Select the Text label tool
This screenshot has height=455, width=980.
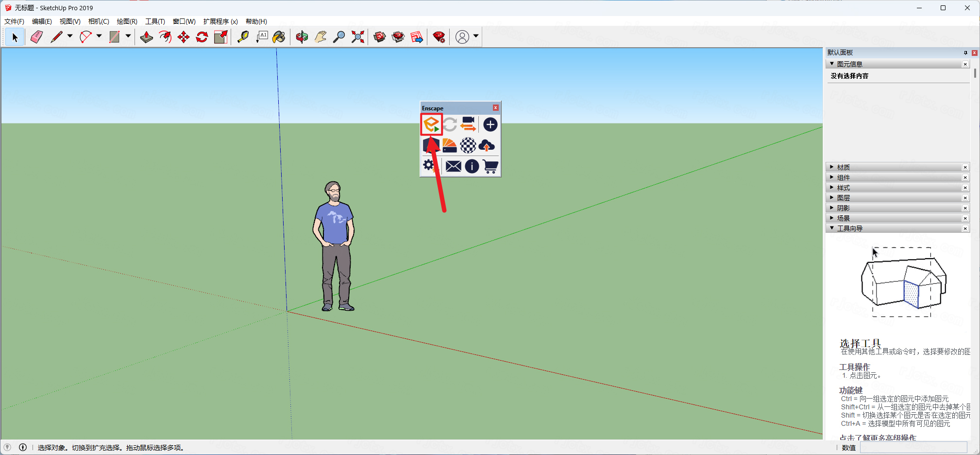[262, 37]
